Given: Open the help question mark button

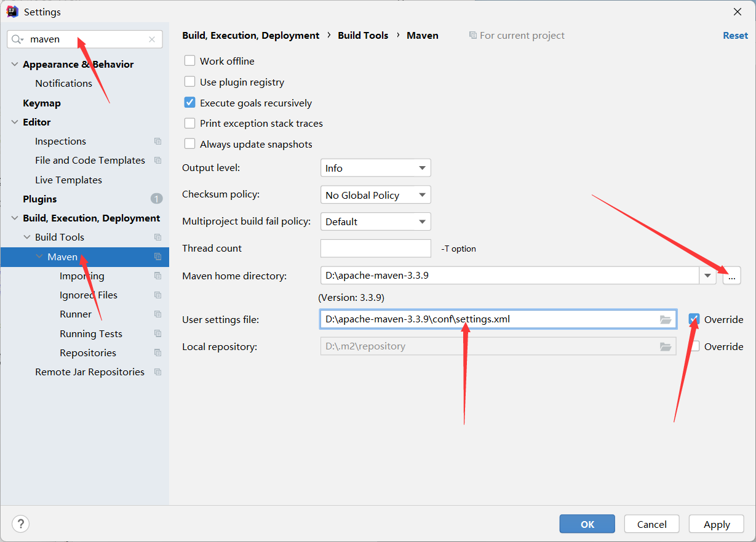Looking at the screenshot, I should click(21, 524).
